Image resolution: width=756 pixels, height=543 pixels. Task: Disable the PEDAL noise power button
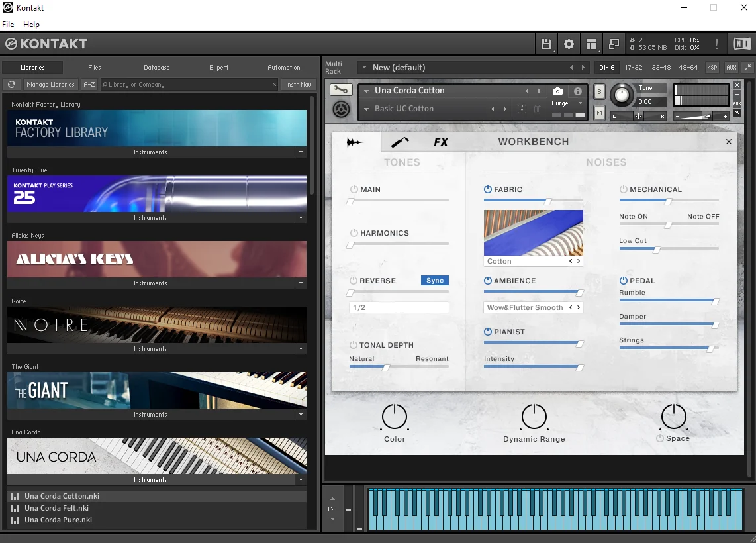pos(624,281)
